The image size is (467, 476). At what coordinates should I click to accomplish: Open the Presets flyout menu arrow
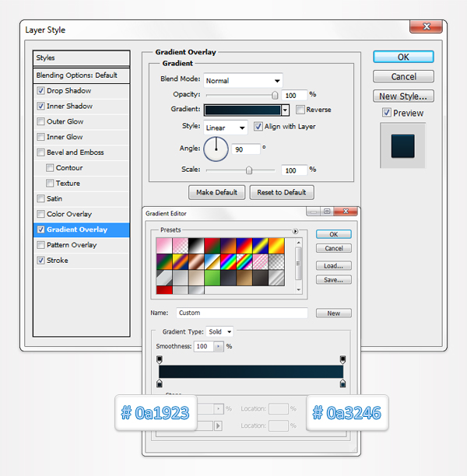(295, 231)
